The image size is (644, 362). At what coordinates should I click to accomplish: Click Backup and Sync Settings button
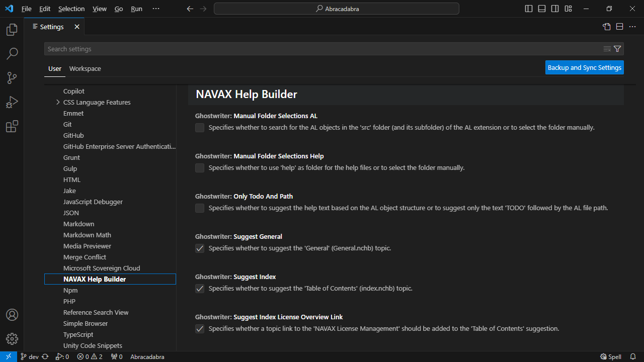coord(584,68)
